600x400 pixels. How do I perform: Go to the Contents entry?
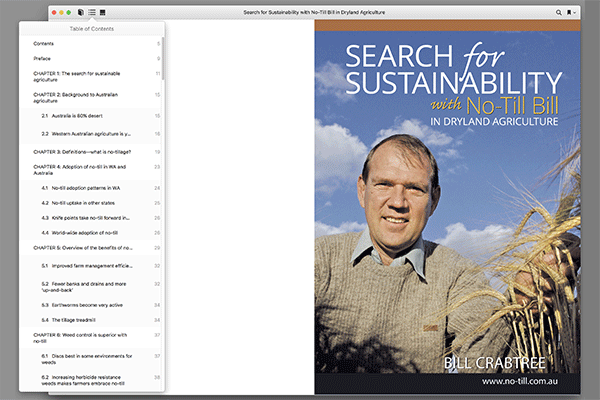(x=44, y=44)
